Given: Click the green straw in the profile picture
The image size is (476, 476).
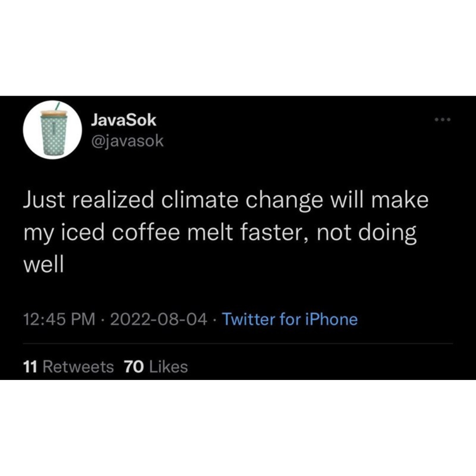Looking at the screenshot, I should point(57,107).
